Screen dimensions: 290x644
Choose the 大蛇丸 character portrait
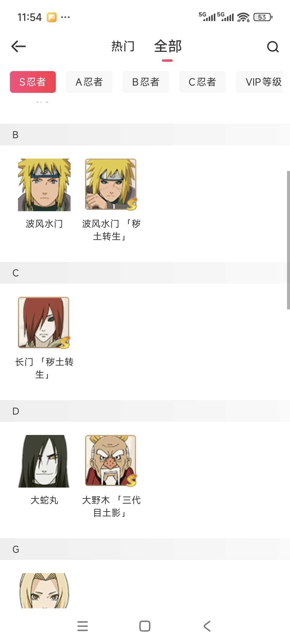click(44, 461)
